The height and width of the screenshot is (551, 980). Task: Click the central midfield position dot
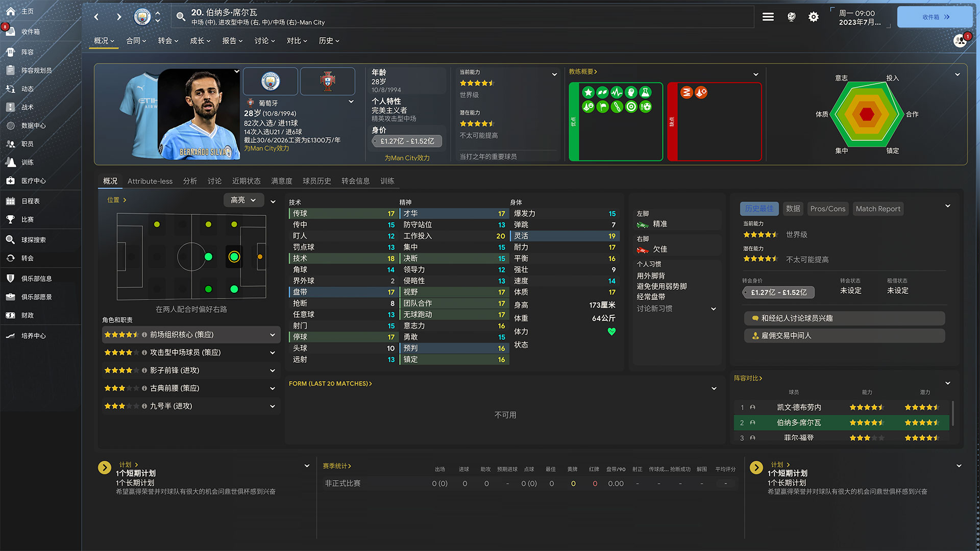(208, 257)
